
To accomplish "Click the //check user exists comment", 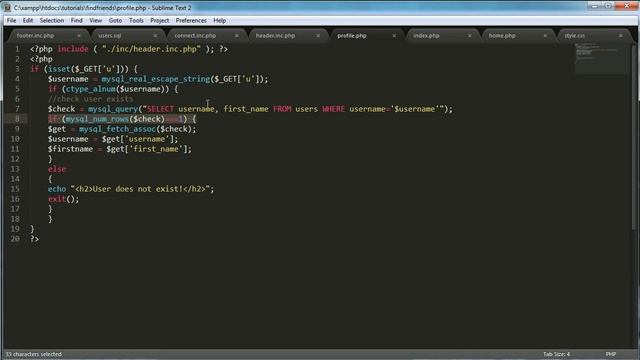I will pyautogui.click(x=90, y=99).
